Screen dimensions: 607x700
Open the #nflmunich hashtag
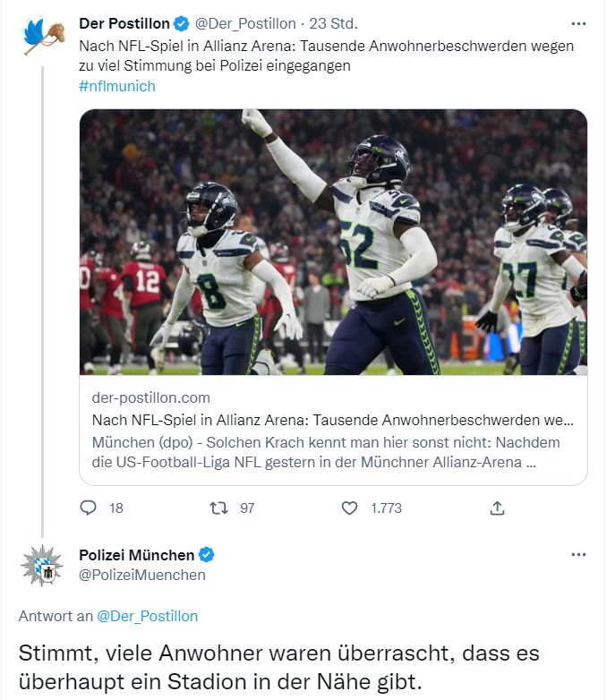(x=117, y=86)
